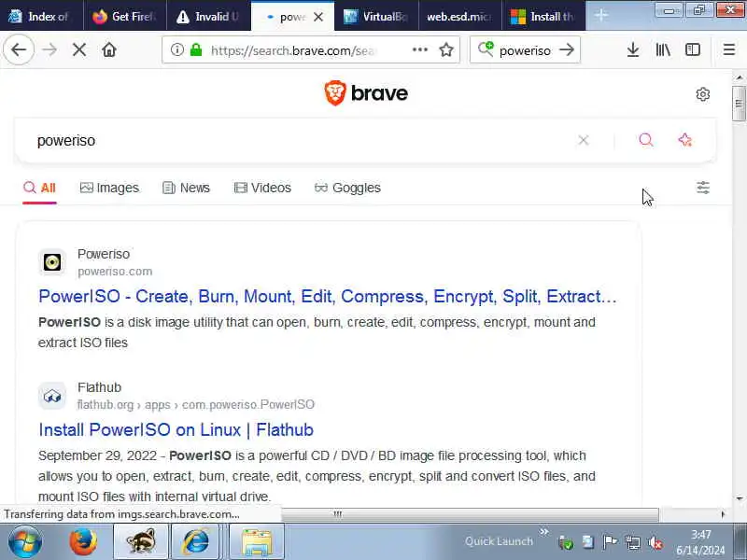Submit search bar query with arrow
The width and height of the screenshot is (747, 560).
567,49
